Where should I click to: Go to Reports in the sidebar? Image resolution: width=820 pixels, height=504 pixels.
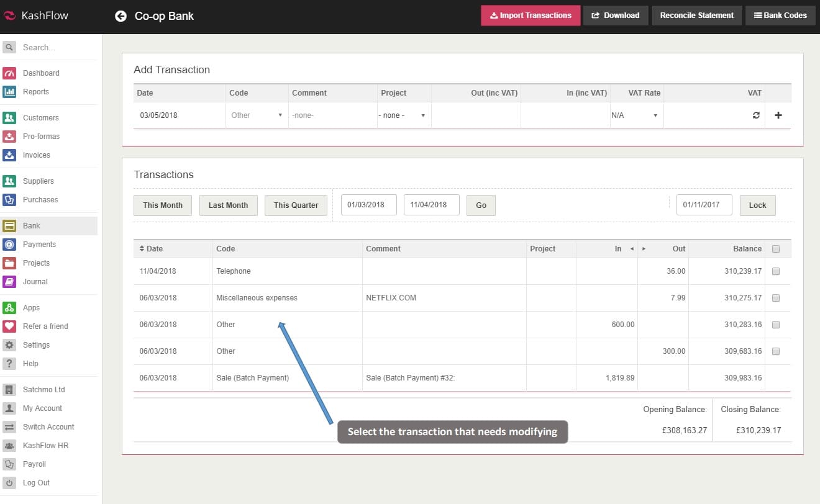click(x=35, y=92)
